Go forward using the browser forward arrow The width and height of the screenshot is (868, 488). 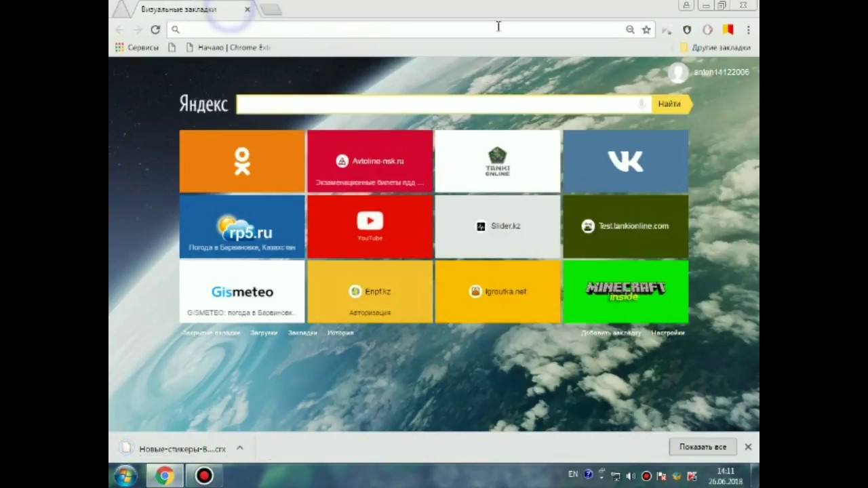pyautogui.click(x=138, y=29)
